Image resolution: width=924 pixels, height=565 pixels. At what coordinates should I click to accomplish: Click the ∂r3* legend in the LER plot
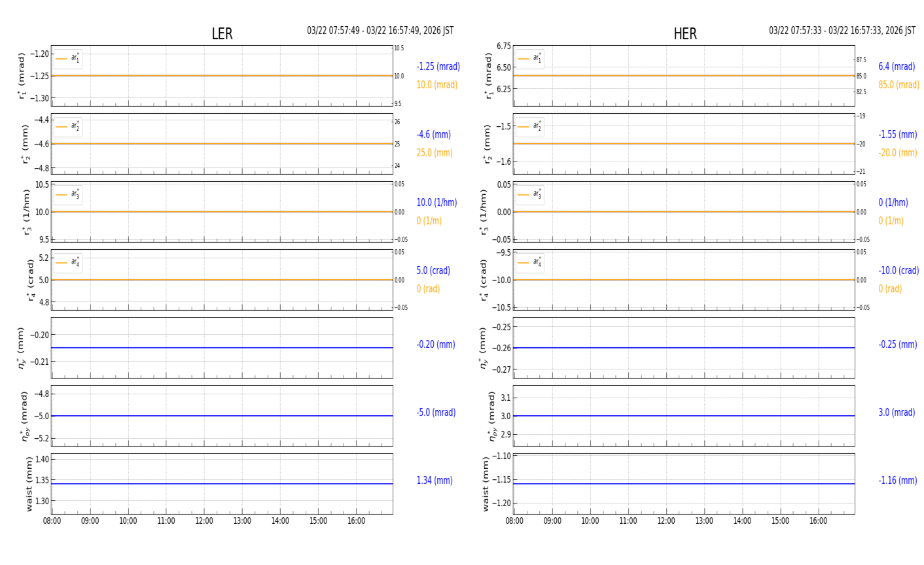(x=68, y=195)
